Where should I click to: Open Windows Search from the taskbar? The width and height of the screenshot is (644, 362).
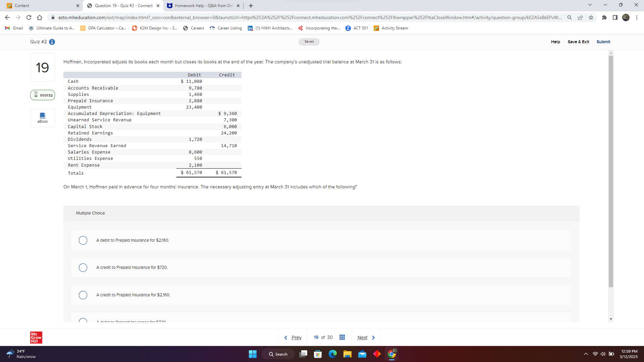pyautogui.click(x=278, y=354)
